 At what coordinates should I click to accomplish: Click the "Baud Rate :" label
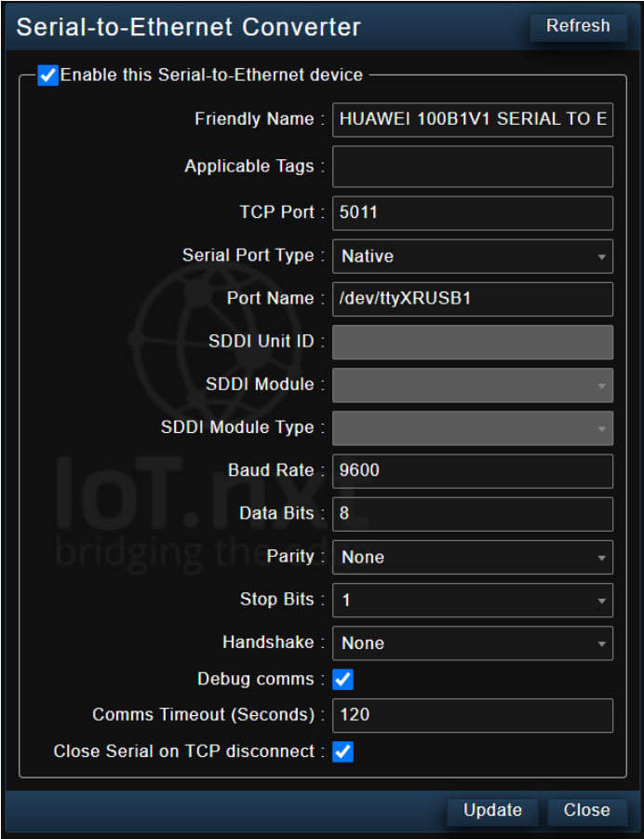tap(276, 470)
